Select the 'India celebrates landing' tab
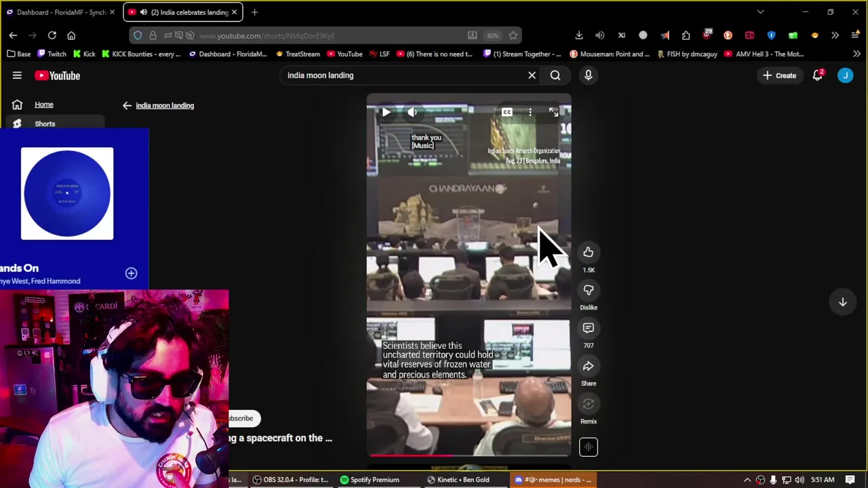The width and height of the screenshot is (868, 488). click(x=183, y=12)
